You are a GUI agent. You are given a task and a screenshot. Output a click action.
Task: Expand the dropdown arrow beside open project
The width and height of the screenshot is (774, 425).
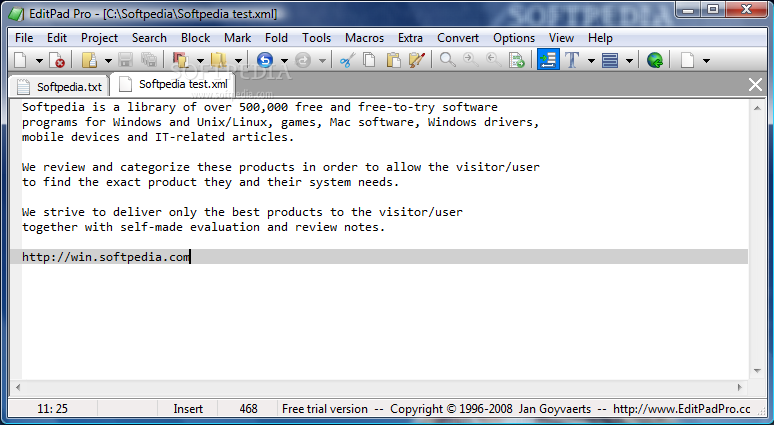coord(200,61)
